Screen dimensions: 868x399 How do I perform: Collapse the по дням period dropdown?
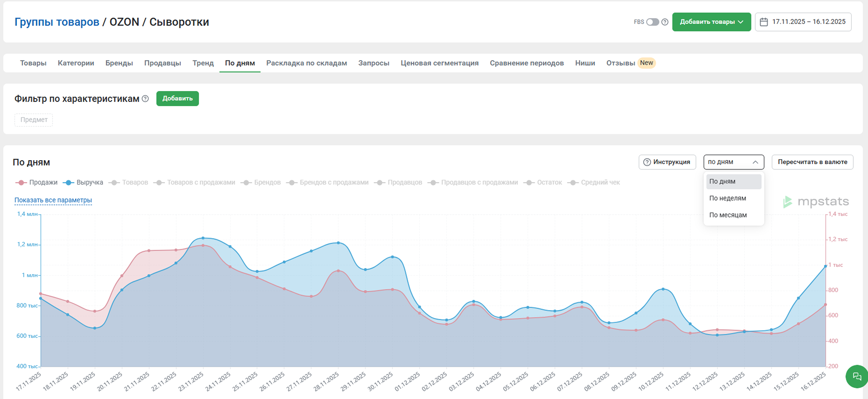pos(755,162)
